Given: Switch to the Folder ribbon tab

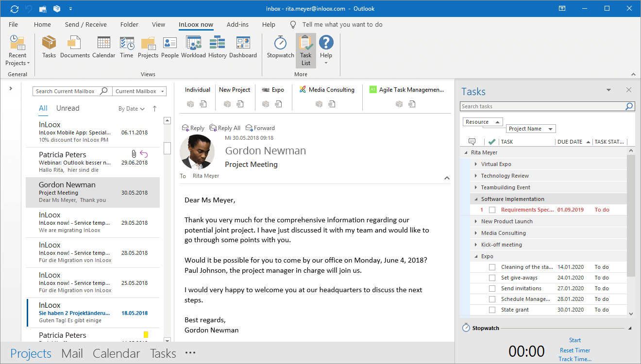Looking at the screenshot, I should click(x=129, y=24).
